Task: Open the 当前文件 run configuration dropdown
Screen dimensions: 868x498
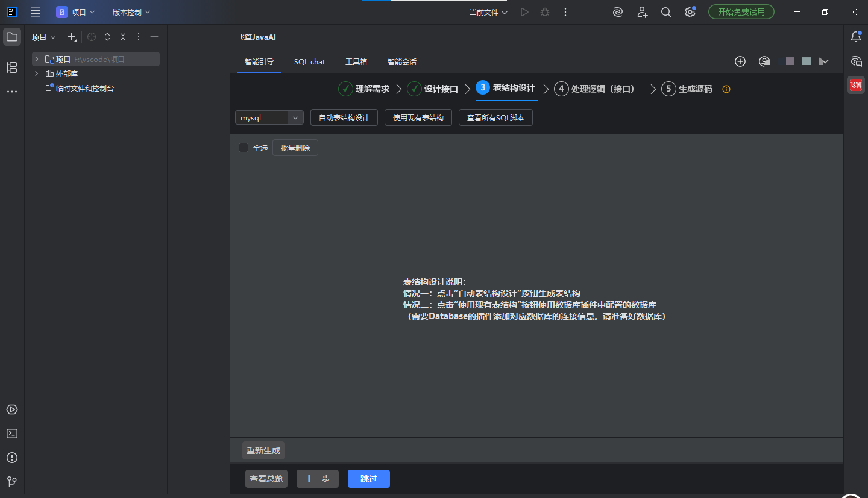Action: [x=488, y=12]
